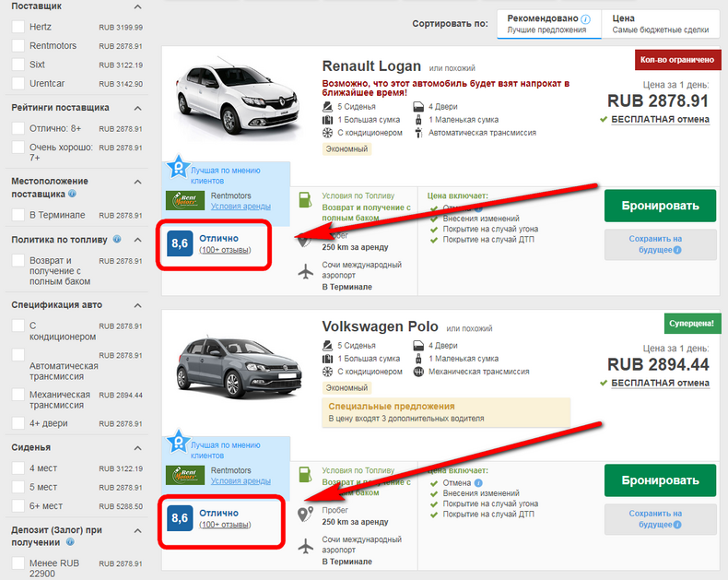This screenshot has width=728, height=580.
Task: Click customer-favorite star badge on Renault Logan
Action: coord(178,167)
